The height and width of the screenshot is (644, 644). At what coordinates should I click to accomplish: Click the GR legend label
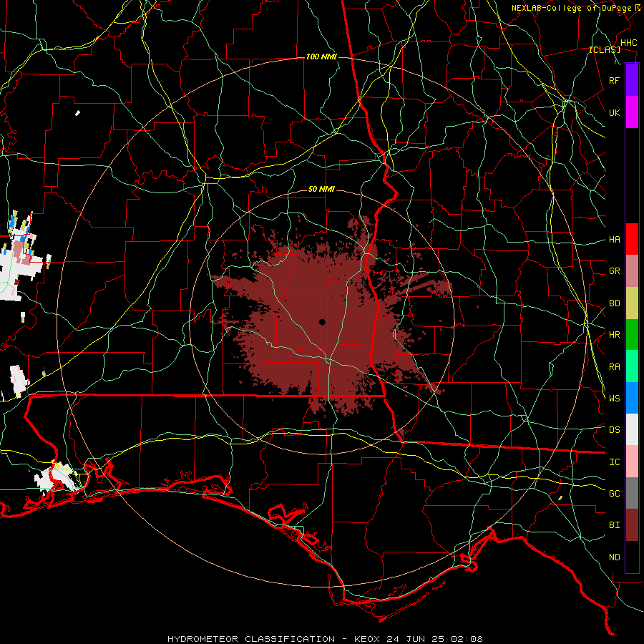point(615,271)
